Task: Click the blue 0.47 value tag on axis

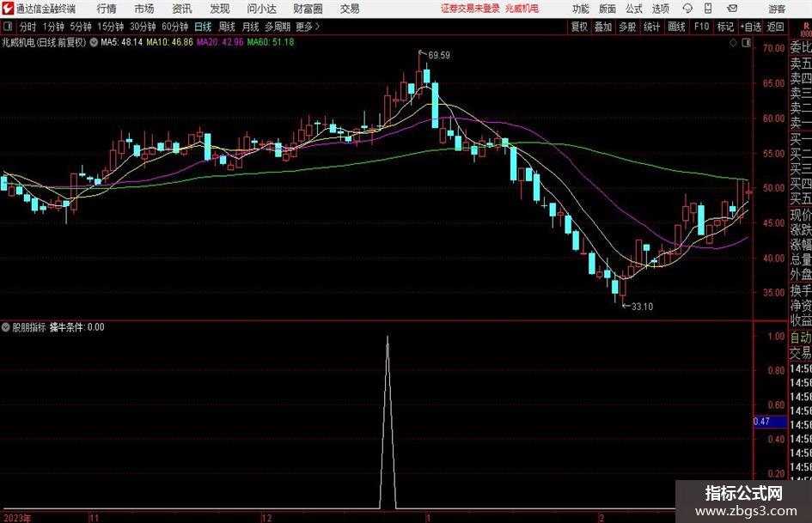Action: pos(770,422)
